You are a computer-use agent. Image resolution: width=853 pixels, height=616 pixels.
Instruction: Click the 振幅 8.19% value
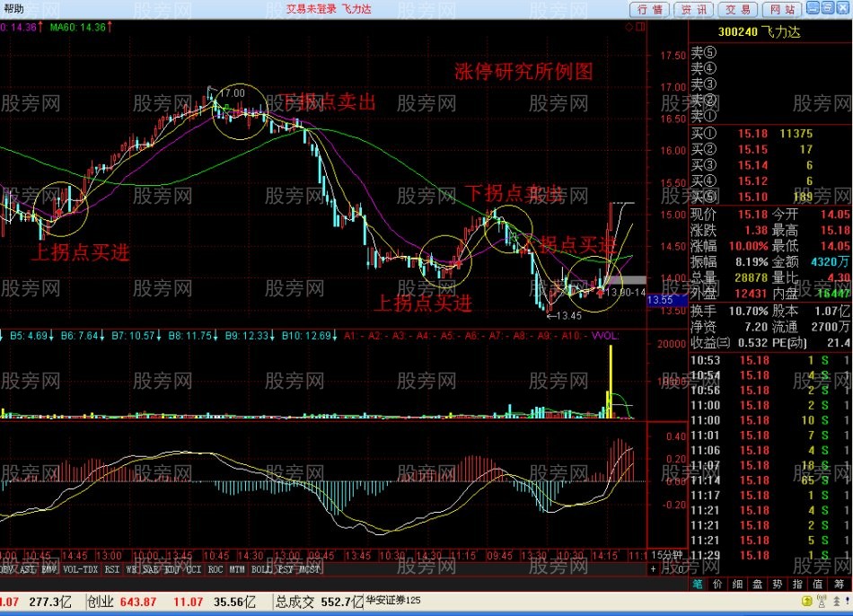752,261
